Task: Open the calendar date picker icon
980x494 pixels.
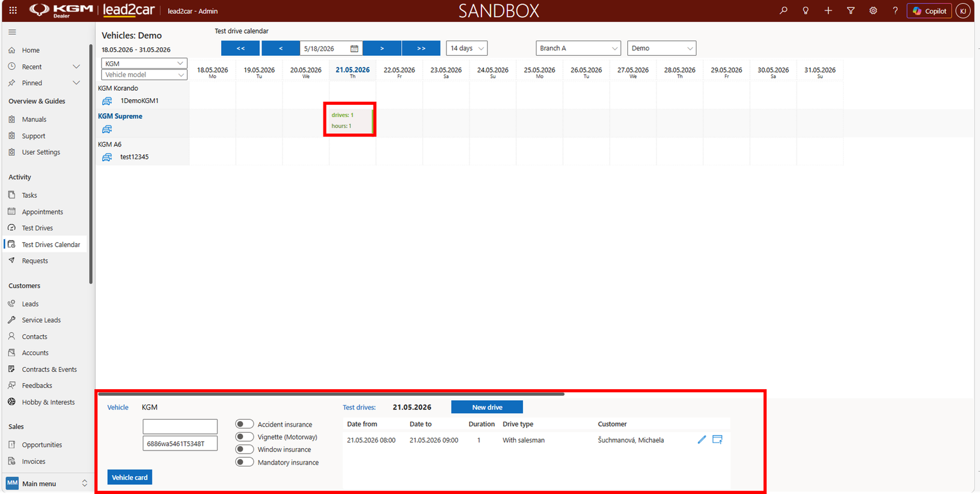Action: click(354, 48)
